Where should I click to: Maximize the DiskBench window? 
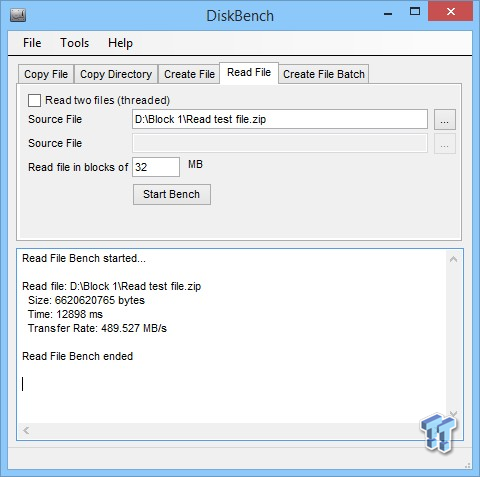(x=415, y=12)
